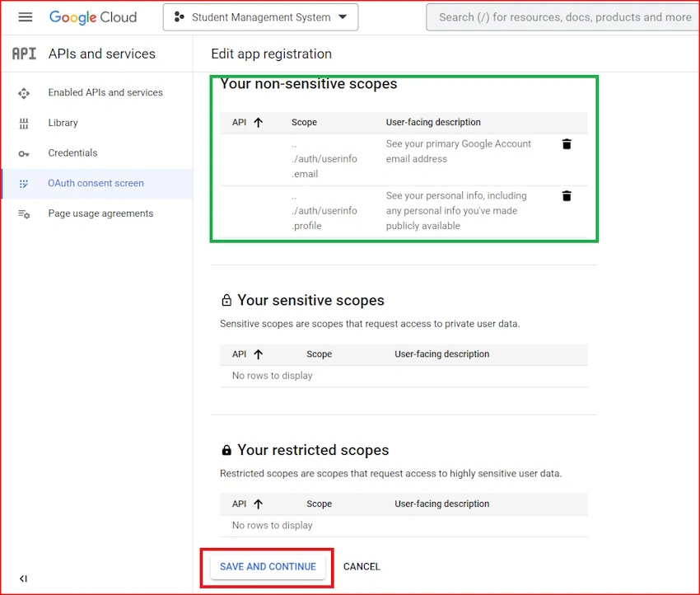
Task: Click User-facing description header in restricted table
Action: [441, 504]
